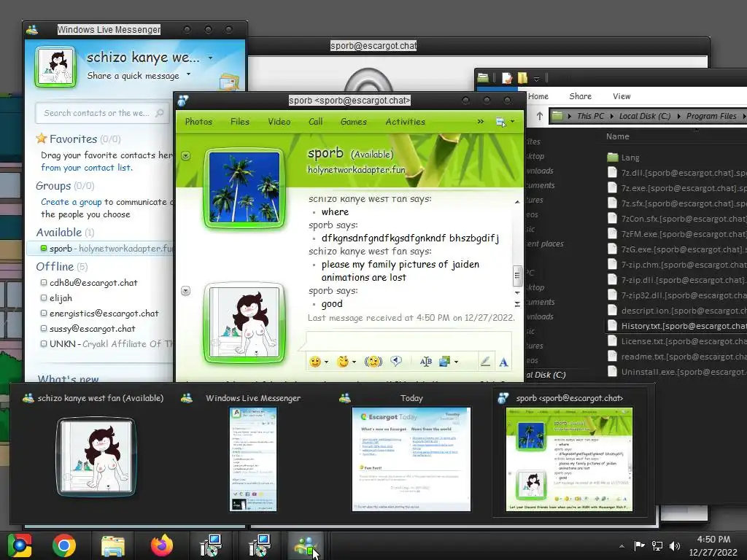Viewport: 747px width, 560px height.
Task: Click holynetworkadapter.fun personal message text
Action: pos(356,169)
